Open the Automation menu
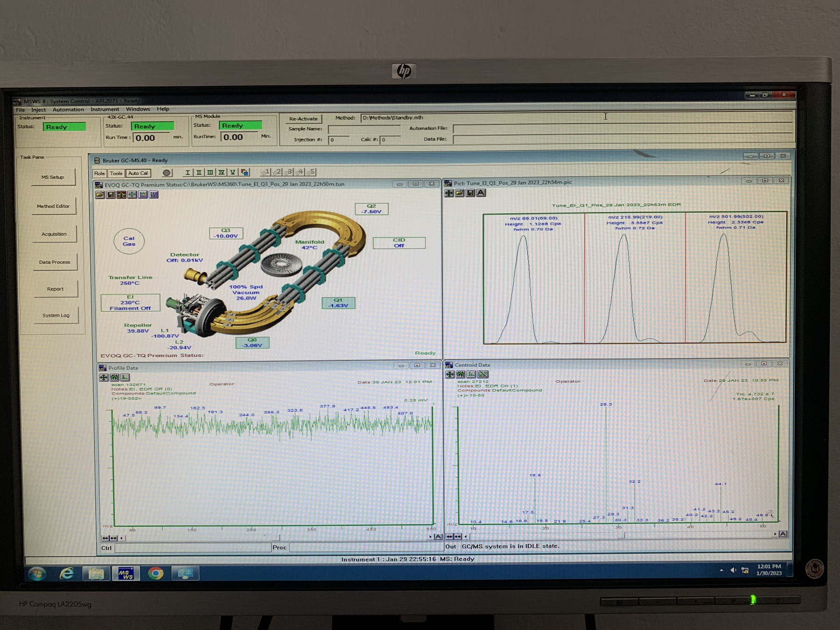Viewport: 840px width, 630px height. click(x=68, y=110)
